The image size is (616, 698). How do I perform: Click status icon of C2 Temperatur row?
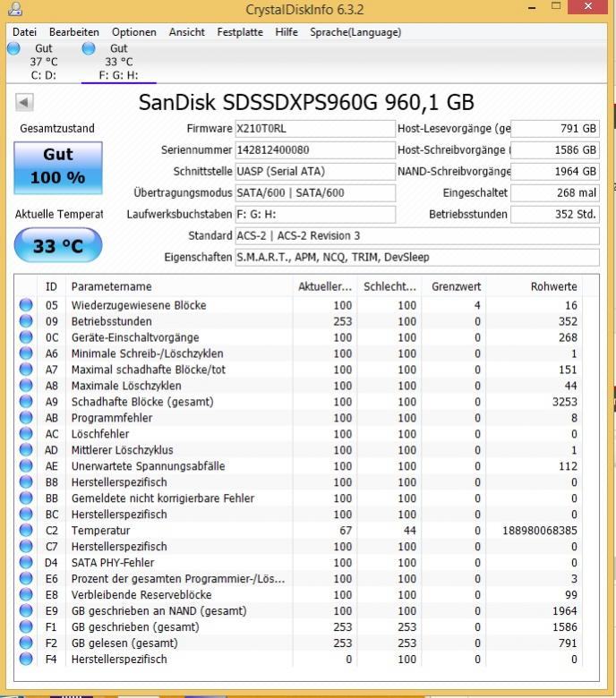point(26,530)
